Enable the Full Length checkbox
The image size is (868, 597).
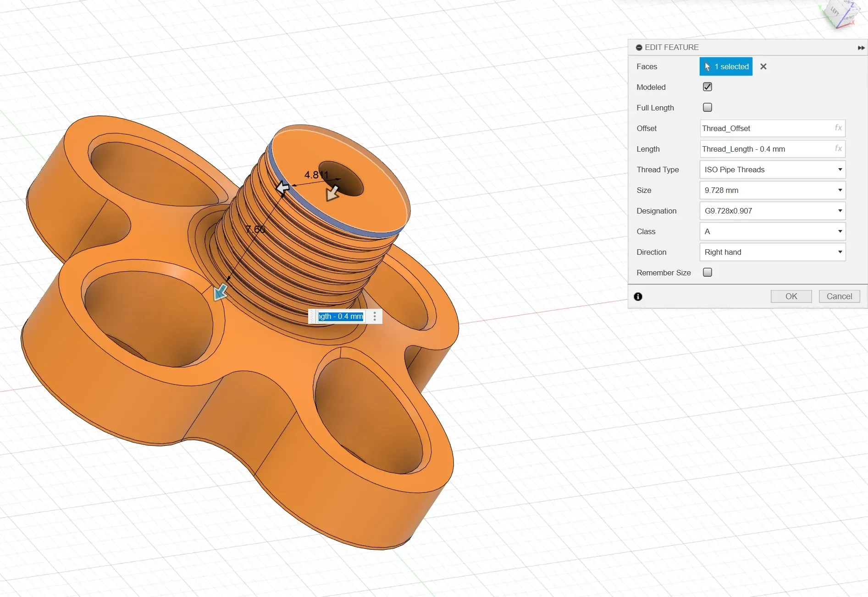pos(708,107)
